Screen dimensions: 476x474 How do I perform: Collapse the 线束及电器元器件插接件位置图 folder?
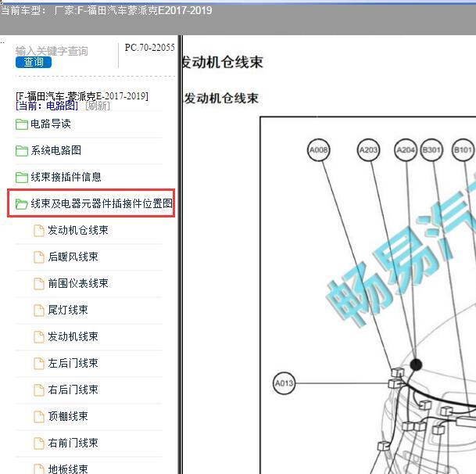coord(102,203)
